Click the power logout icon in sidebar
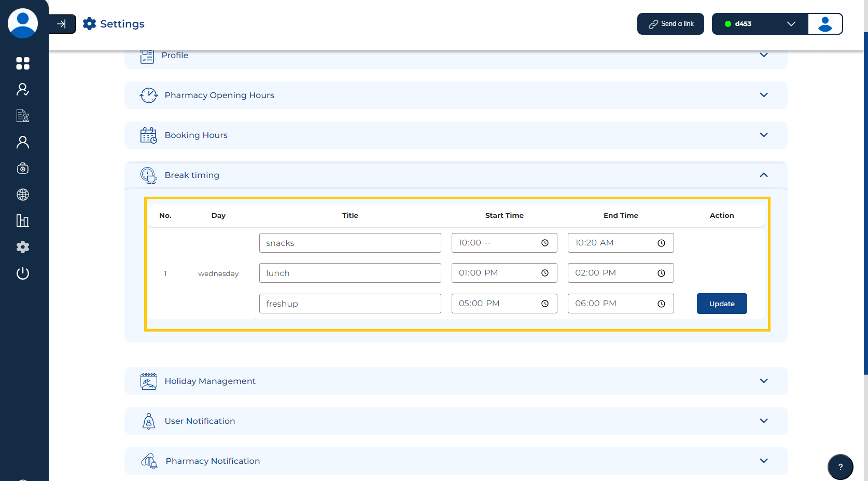868x481 pixels. tap(23, 273)
